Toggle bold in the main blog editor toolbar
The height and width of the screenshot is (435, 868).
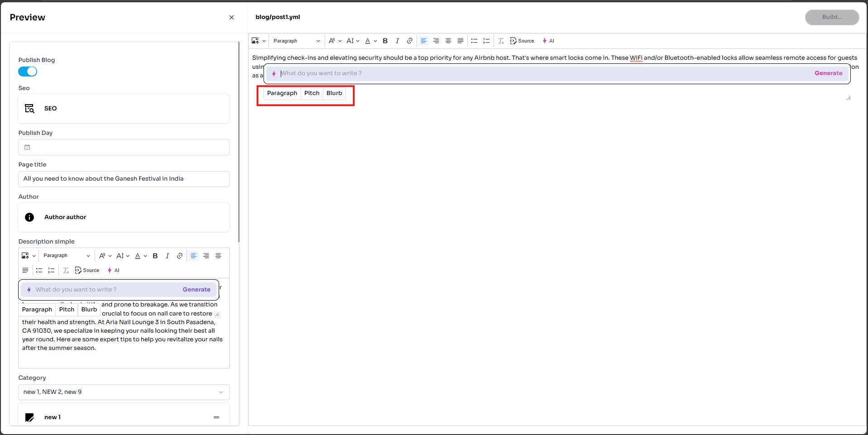(x=385, y=41)
